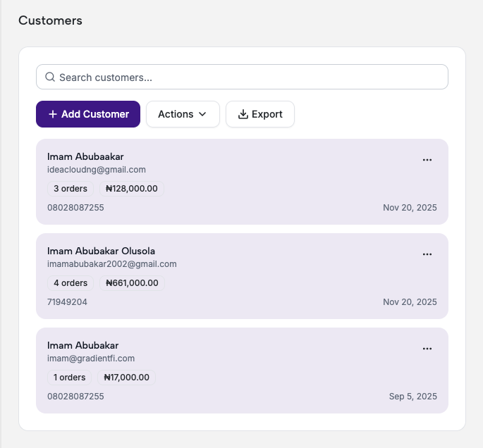Click the Actions chevron arrow
The image size is (483, 448).
(202, 114)
